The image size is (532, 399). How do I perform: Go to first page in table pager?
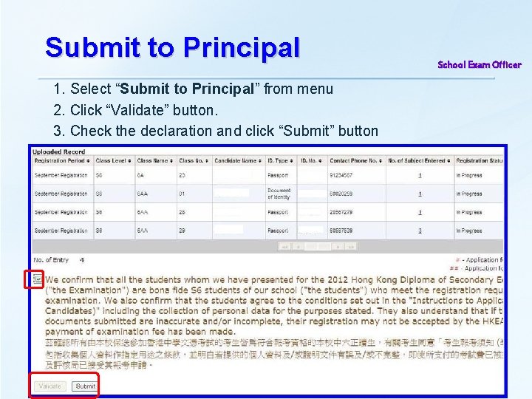[284, 247]
